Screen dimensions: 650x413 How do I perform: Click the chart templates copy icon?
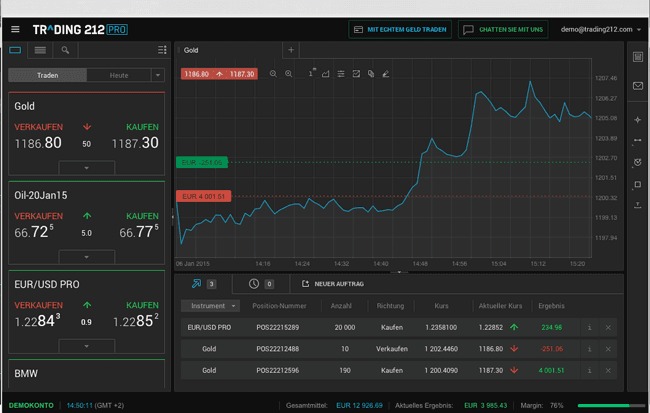371,74
